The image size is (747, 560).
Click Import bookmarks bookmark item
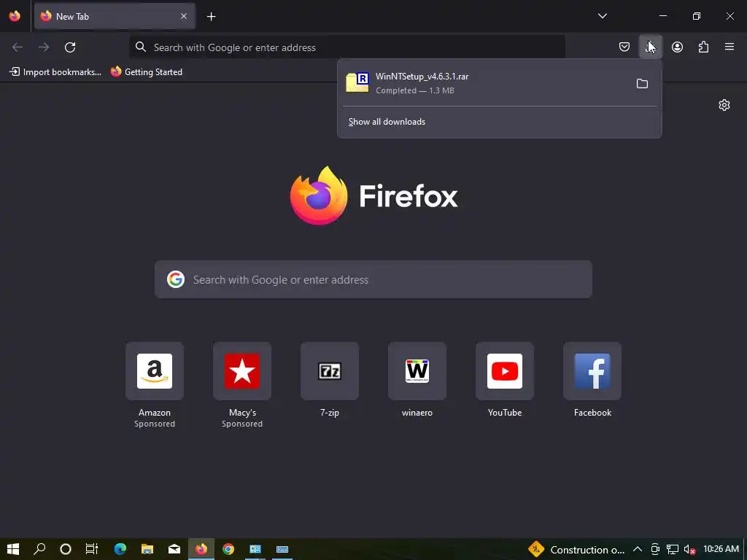click(x=55, y=72)
